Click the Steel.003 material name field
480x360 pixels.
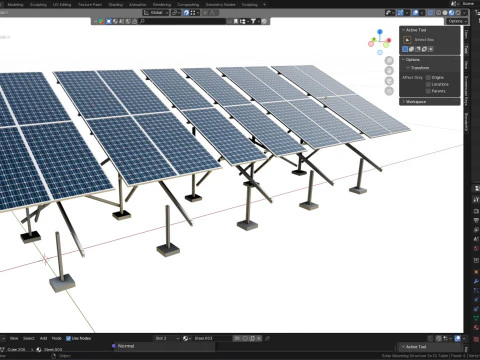tap(212, 338)
